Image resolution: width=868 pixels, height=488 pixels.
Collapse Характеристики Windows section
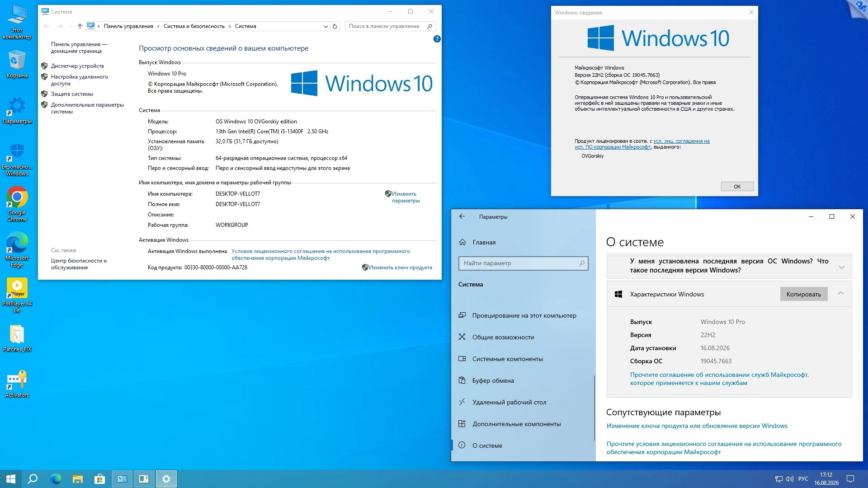click(x=841, y=294)
